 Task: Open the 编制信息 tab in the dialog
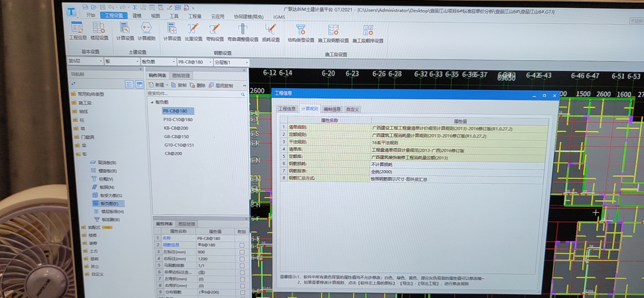pos(332,109)
